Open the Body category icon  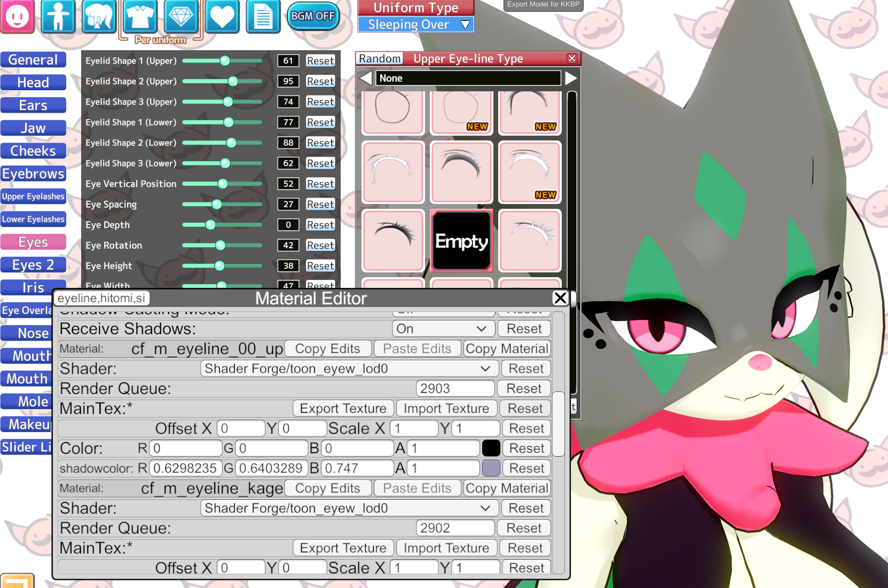58,16
